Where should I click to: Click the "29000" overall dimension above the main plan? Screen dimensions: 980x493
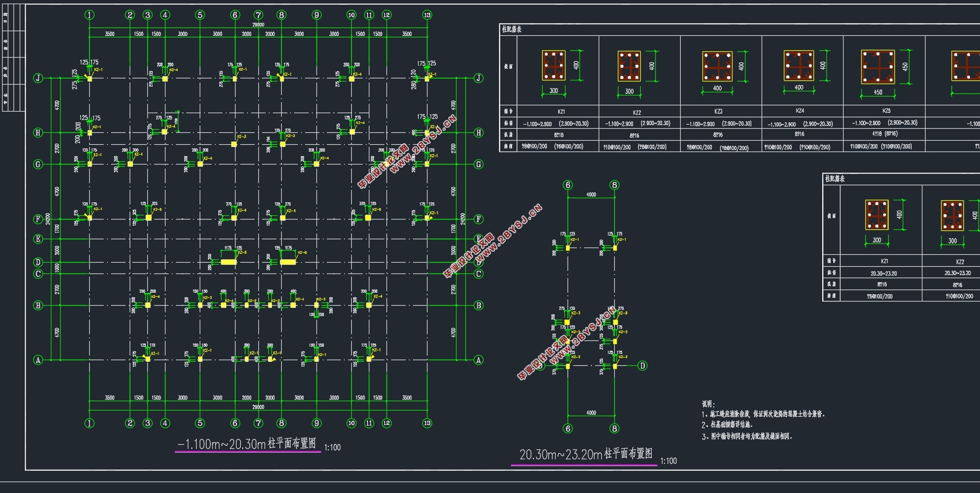(x=258, y=25)
